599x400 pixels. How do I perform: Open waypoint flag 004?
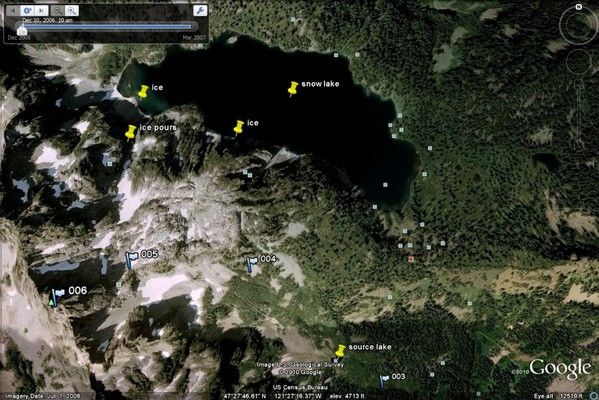click(x=251, y=264)
